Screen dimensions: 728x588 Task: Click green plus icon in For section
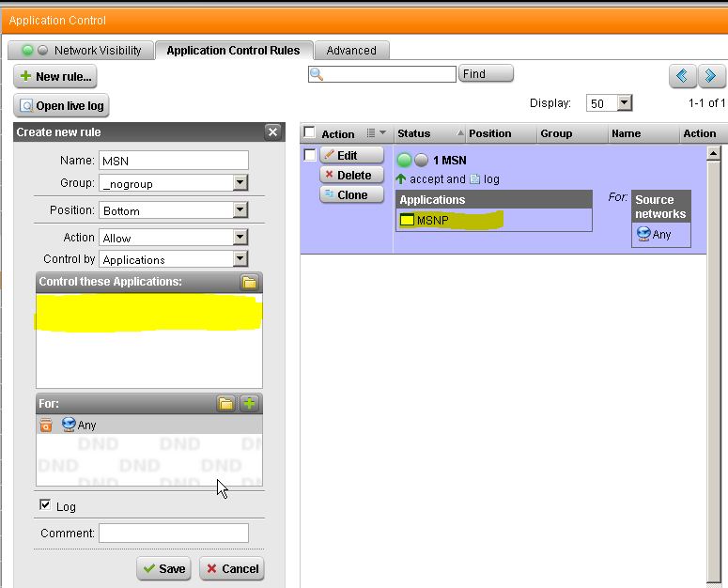pos(249,403)
